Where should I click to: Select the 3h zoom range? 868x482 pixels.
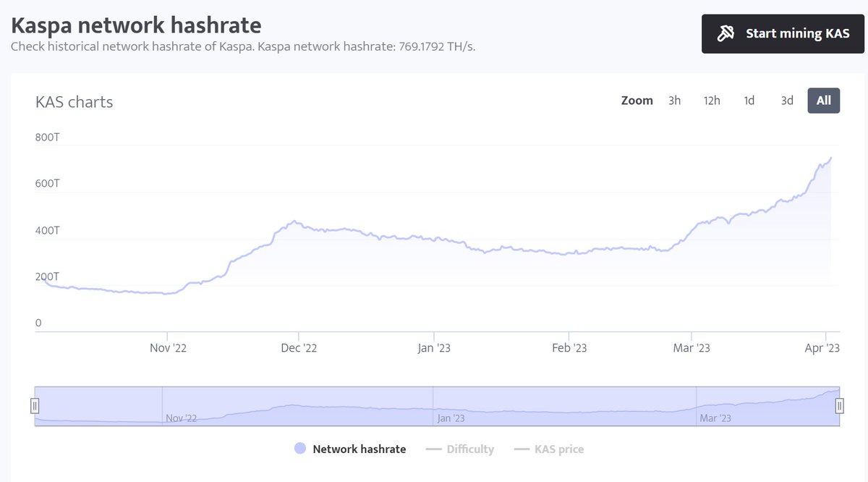click(x=674, y=101)
